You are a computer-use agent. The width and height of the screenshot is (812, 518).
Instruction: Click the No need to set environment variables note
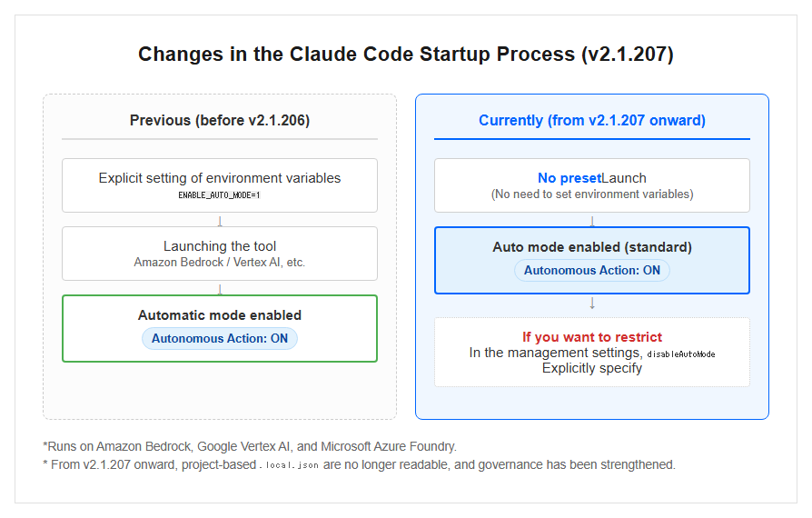coord(592,194)
